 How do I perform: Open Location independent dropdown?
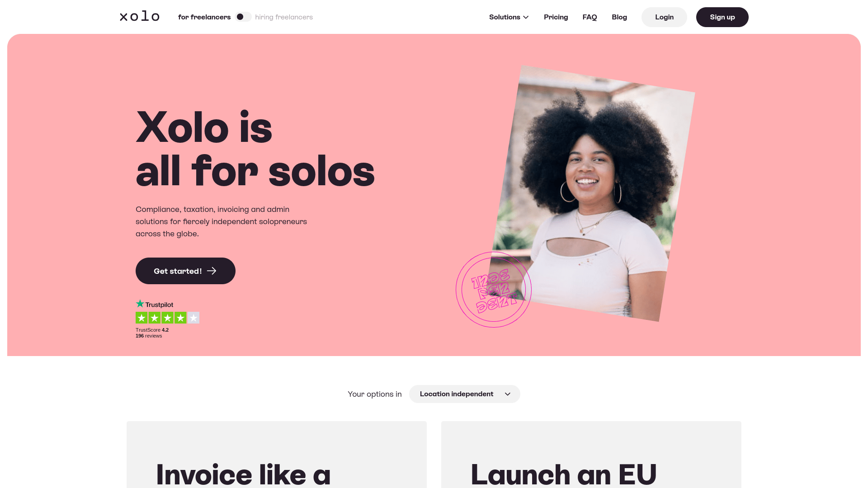(x=464, y=394)
